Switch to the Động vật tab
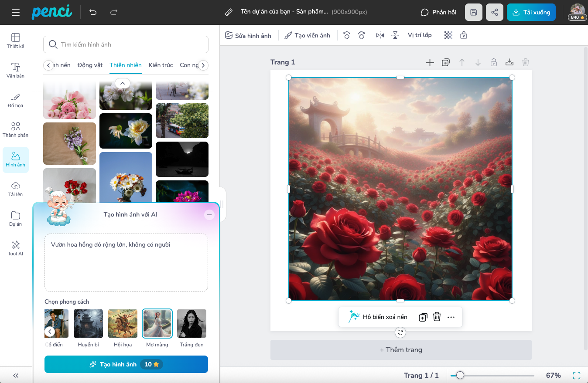The height and width of the screenshot is (383, 588). point(90,65)
